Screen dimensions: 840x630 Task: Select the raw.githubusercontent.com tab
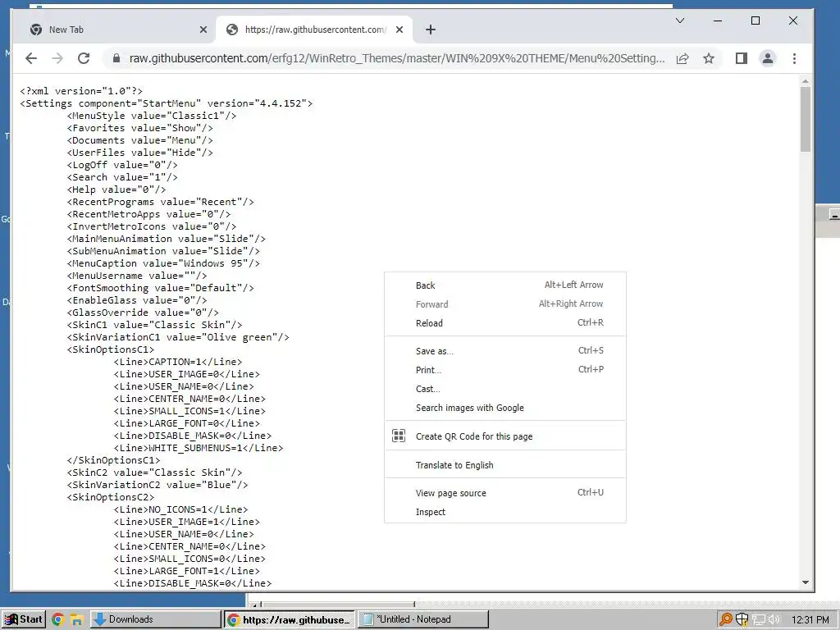tap(314, 30)
